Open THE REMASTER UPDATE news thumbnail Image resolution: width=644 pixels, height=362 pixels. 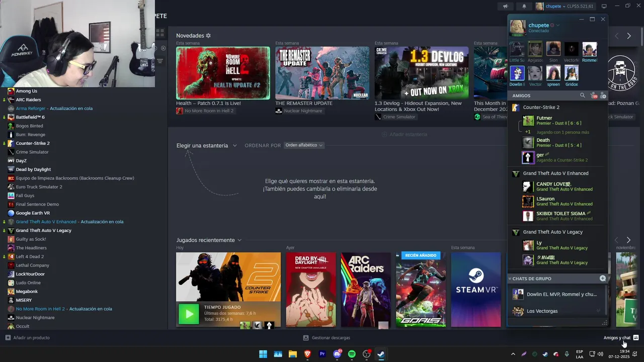point(322,73)
